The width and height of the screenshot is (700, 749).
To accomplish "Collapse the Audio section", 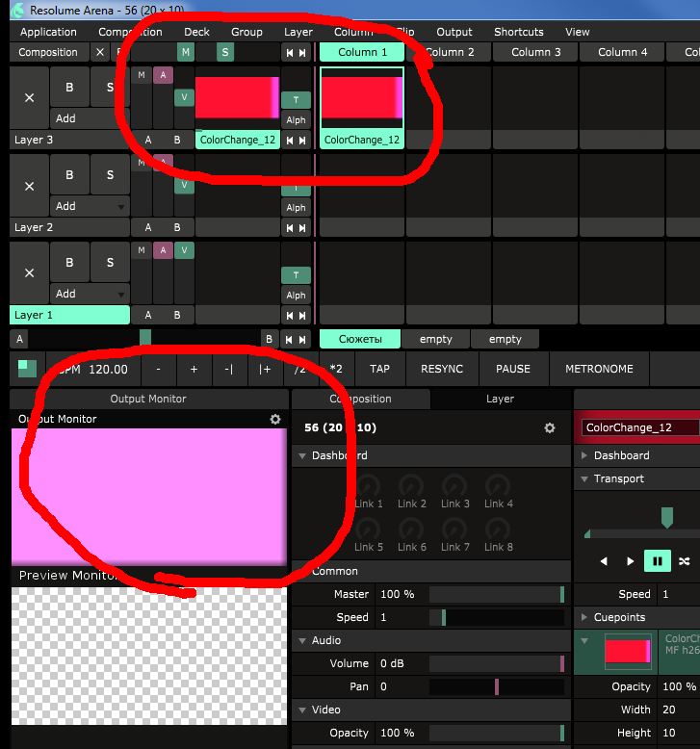I will click(302, 640).
